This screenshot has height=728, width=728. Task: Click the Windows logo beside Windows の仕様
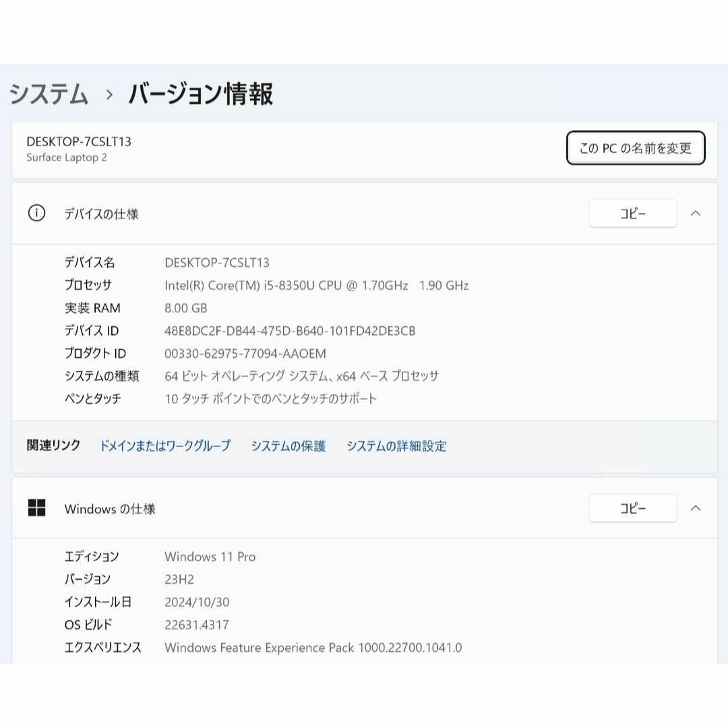pos(36,508)
